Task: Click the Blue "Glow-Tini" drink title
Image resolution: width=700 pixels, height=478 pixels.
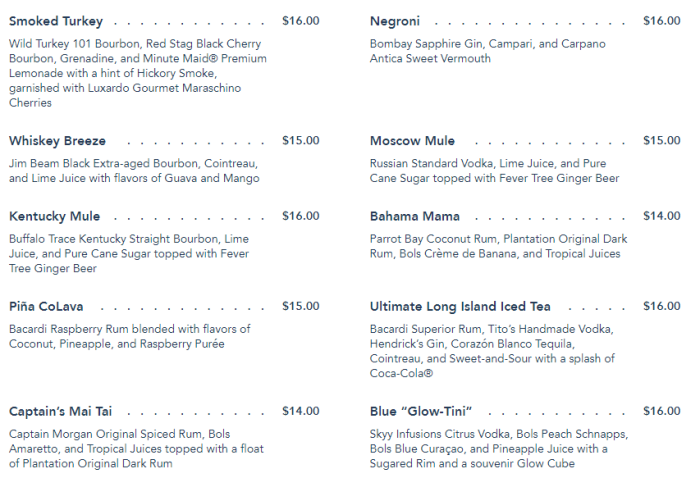Action: (x=421, y=411)
